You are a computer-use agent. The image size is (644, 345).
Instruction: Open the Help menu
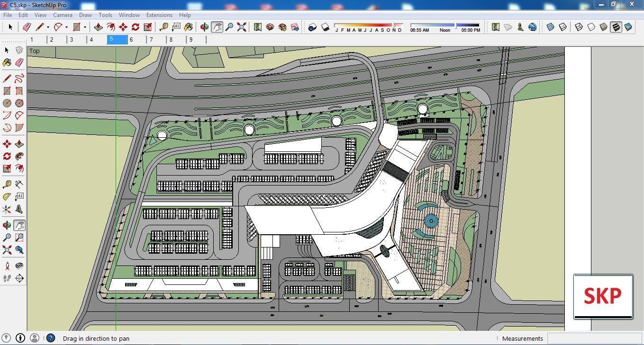pyautogui.click(x=185, y=15)
